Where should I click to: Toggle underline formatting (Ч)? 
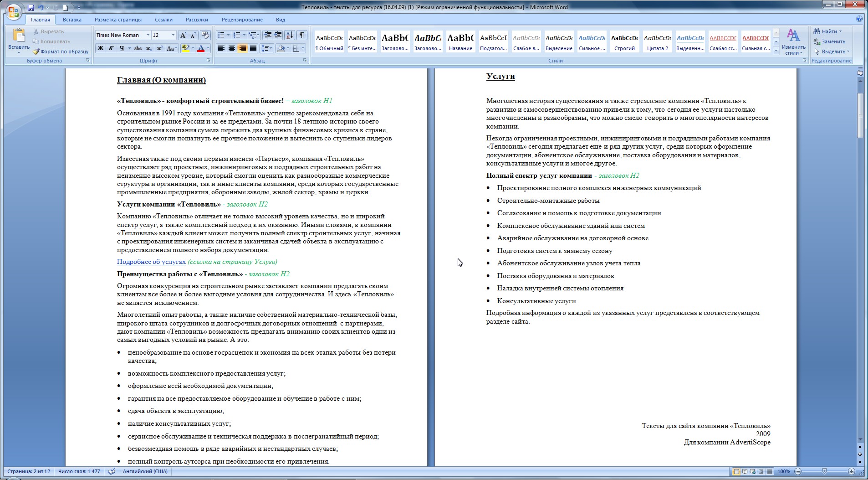click(122, 48)
